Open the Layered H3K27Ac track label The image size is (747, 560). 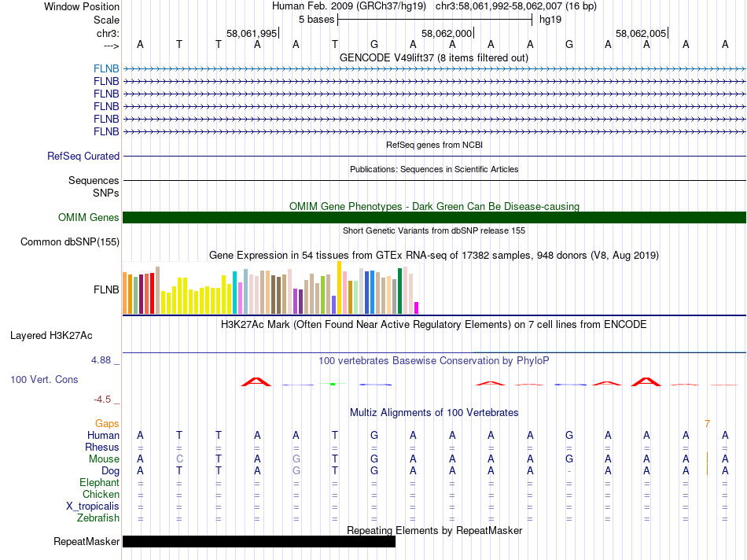pyautogui.click(x=51, y=336)
